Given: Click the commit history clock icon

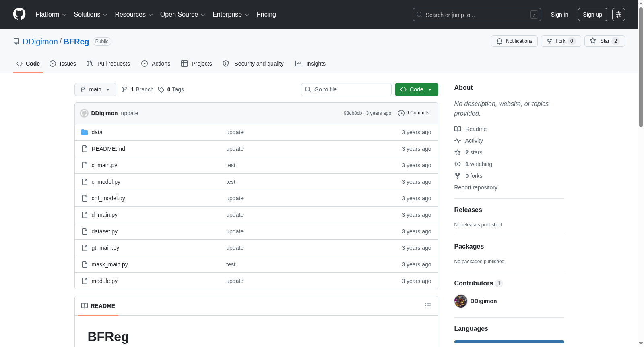Looking at the screenshot, I should 401,113.
